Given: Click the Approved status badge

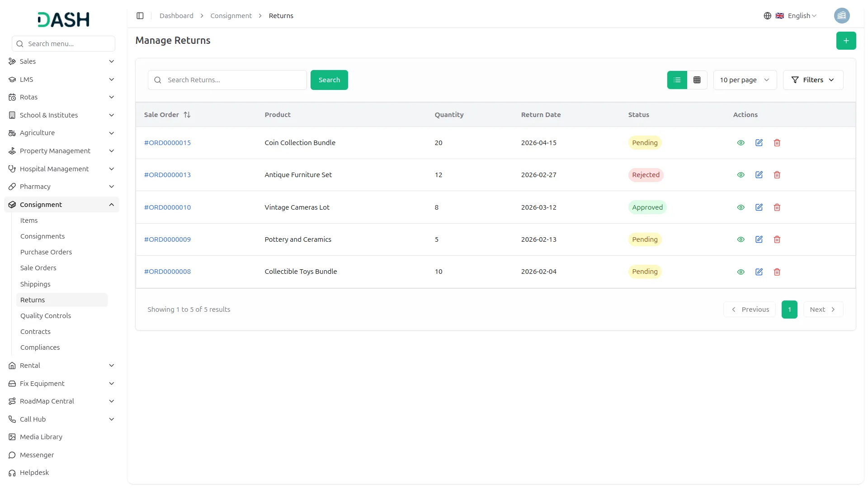Looking at the screenshot, I should [x=647, y=207].
